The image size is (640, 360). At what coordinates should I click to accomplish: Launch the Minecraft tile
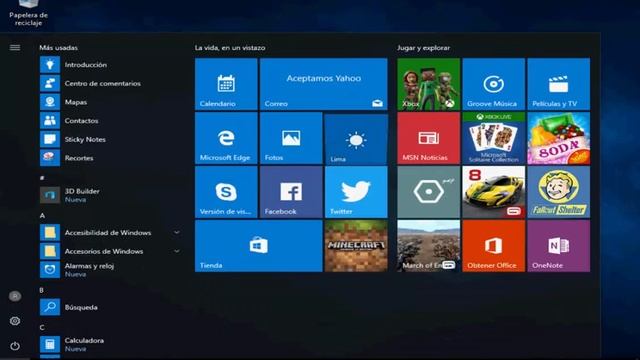356,246
